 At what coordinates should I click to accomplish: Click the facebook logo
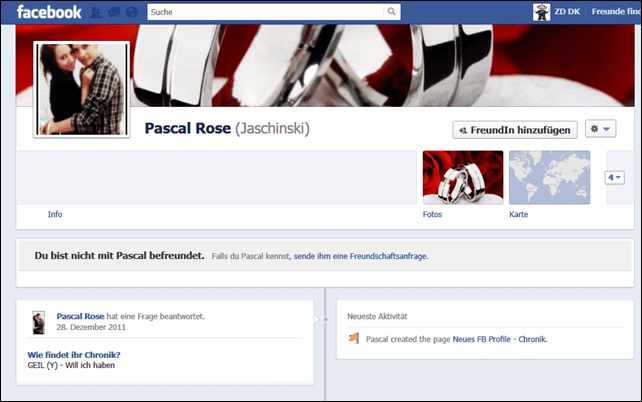[x=49, y=12]
